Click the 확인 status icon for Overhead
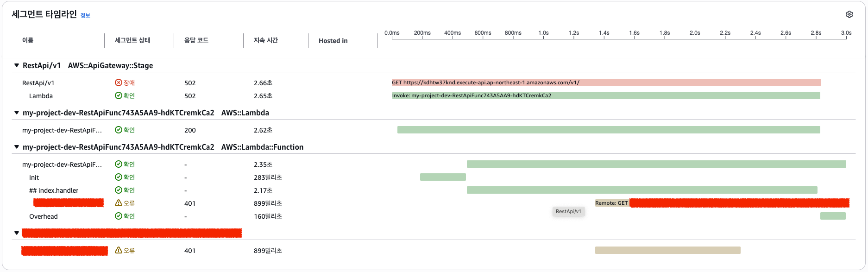 click(119, 216)
